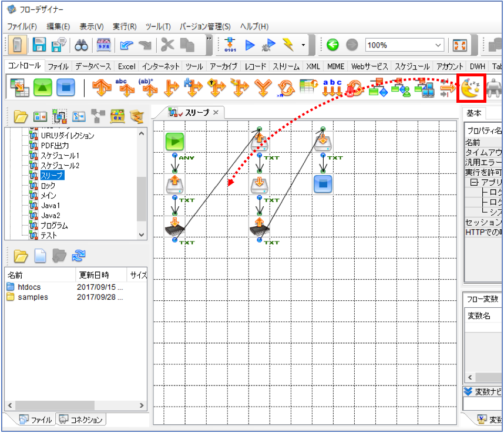
Task: Click the blue Run flow play icon
Action: click(250, 45)
